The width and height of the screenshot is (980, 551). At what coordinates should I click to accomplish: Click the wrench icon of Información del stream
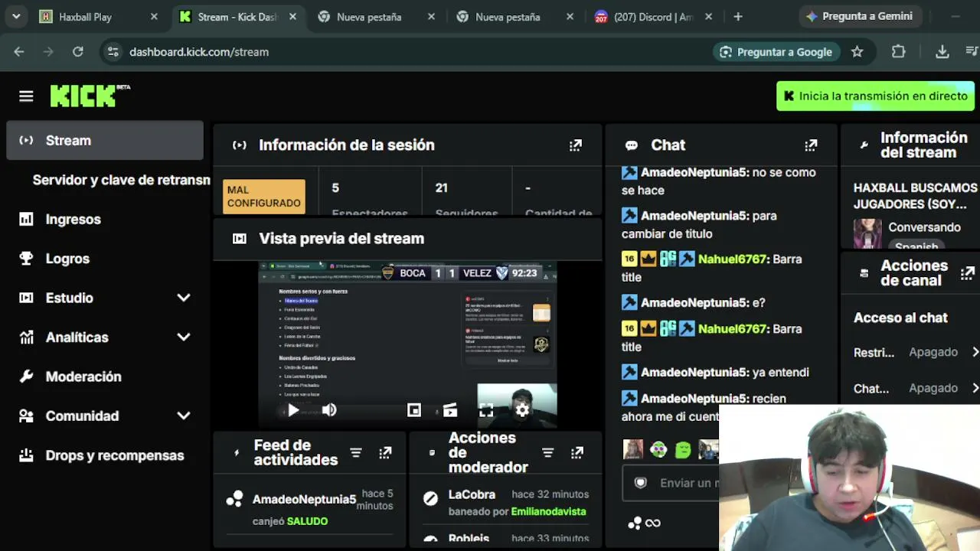864,145
